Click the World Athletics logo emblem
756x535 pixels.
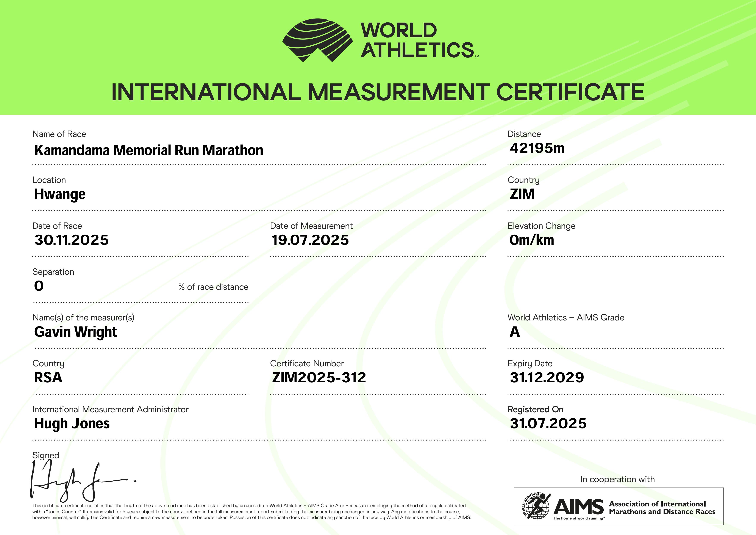click(x=317, y=40)
